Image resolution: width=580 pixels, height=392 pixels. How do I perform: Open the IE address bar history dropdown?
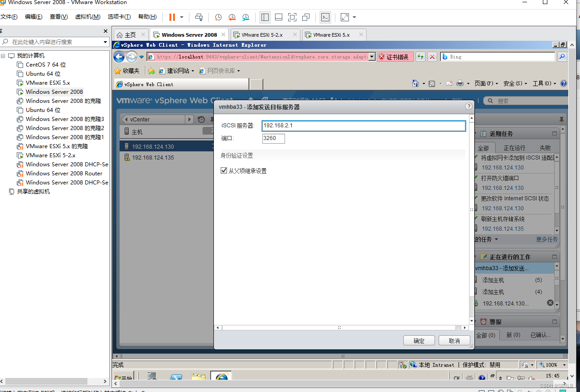[x=372, y=57]
